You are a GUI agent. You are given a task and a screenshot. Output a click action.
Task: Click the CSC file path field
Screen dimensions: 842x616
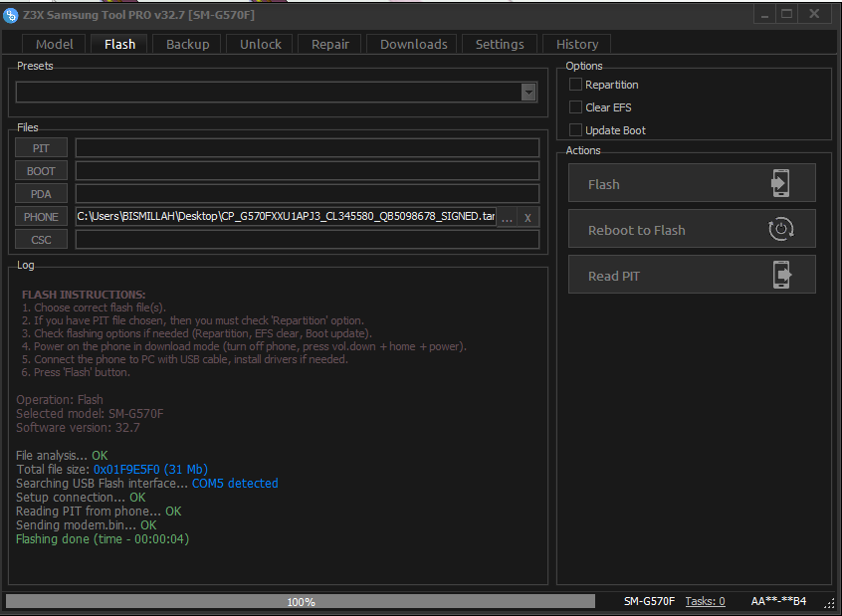tap(308, 240)
